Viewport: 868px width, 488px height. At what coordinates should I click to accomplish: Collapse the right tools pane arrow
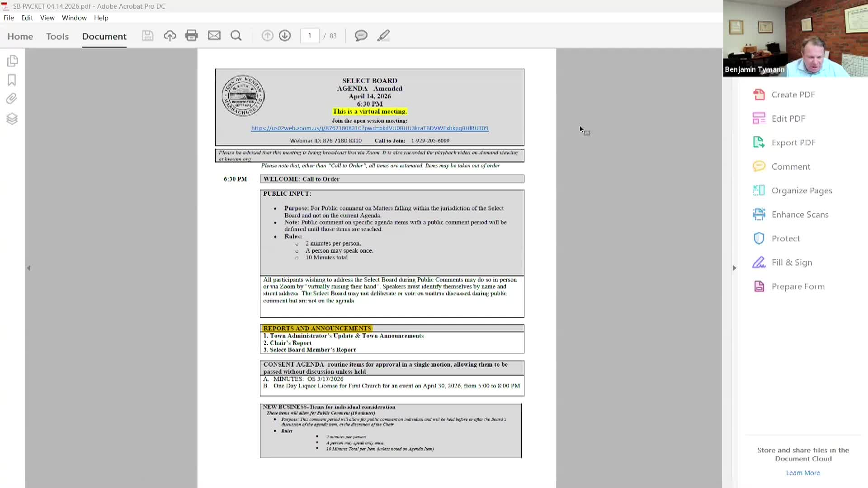734,268
